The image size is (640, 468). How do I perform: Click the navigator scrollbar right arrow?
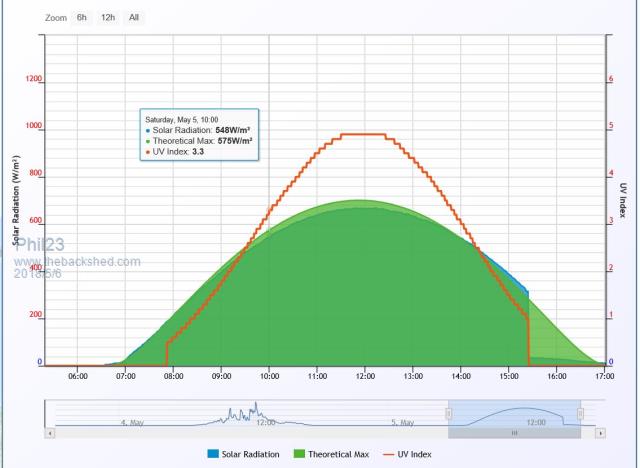[601, 434]
